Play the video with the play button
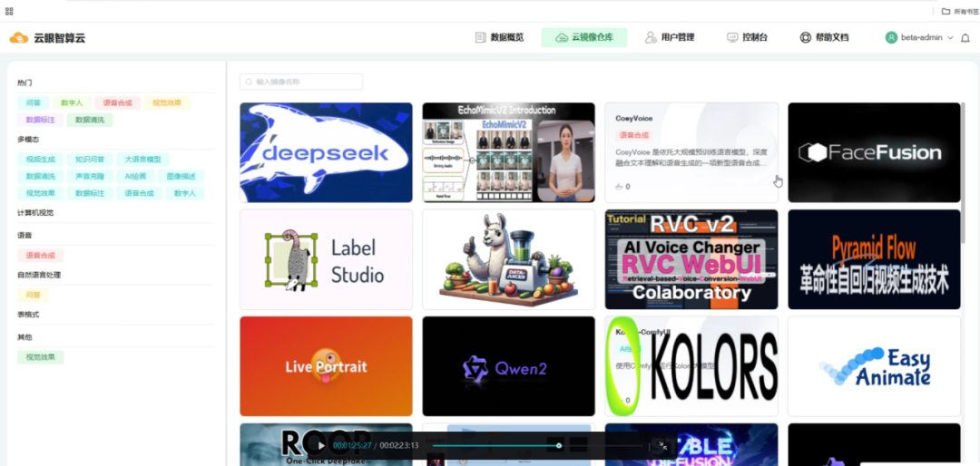Viewport: 980px width, 466px height. [321, 445]
